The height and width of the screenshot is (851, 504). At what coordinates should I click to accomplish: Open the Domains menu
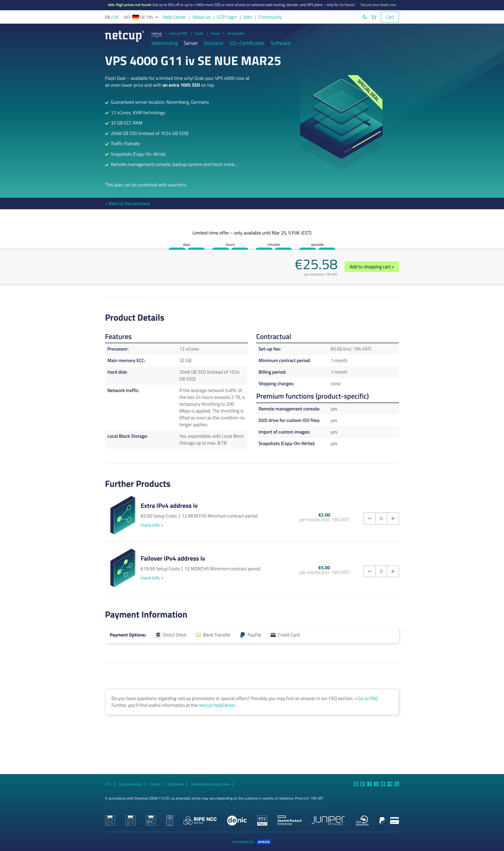coord(213,43)
